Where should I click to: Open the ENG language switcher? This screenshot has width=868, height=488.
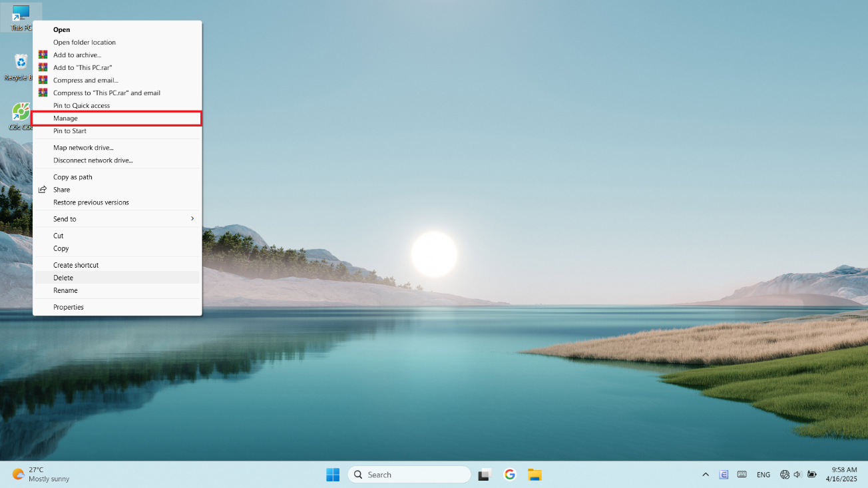[763, 475]
